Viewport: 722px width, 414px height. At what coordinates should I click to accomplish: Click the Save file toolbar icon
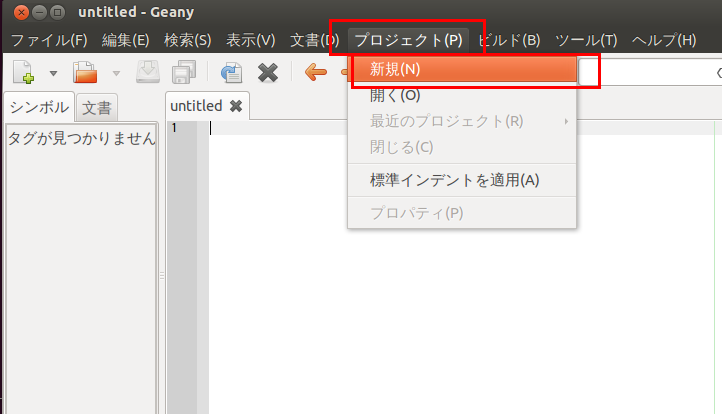148,72
